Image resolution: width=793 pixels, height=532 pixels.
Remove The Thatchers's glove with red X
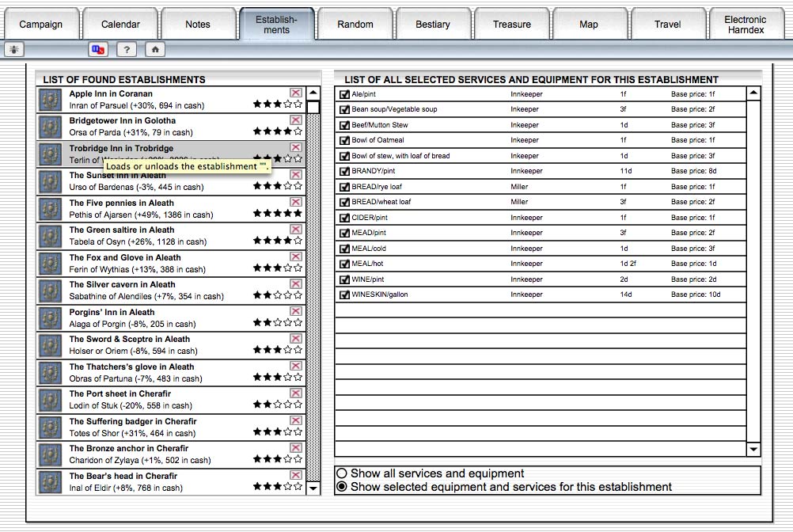(x=296, y=366)
